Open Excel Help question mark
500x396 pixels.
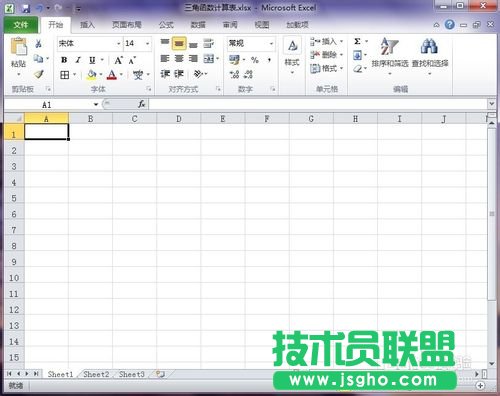point(450,24)
